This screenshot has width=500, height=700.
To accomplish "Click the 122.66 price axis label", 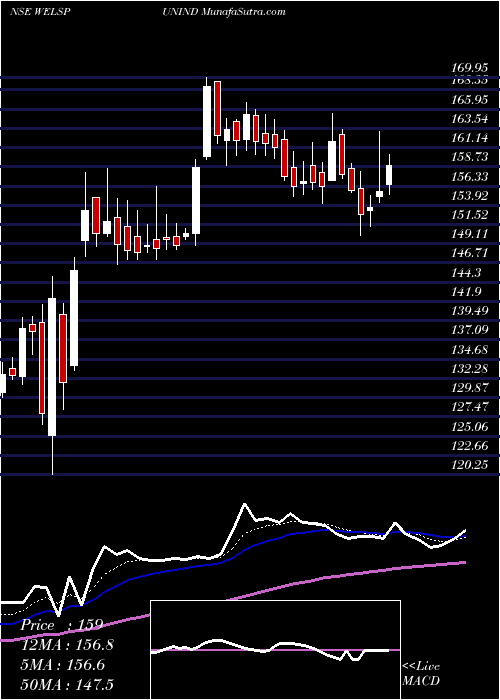I will tap(469, 446).
